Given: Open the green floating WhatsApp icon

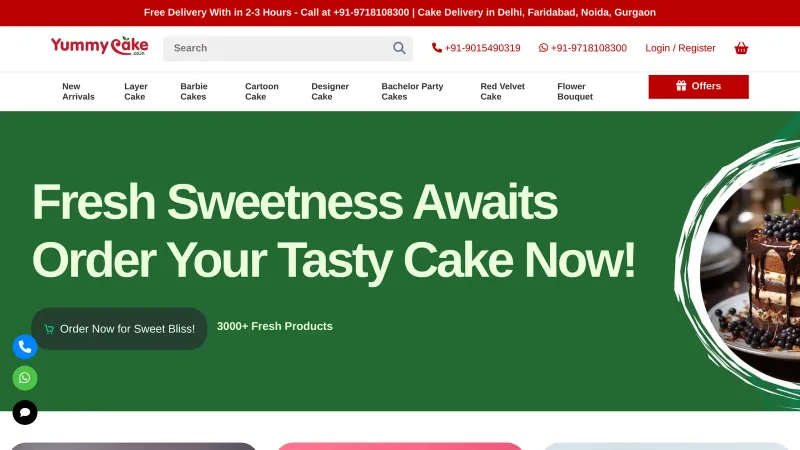Looking at the screenshot, I should 25,378.
